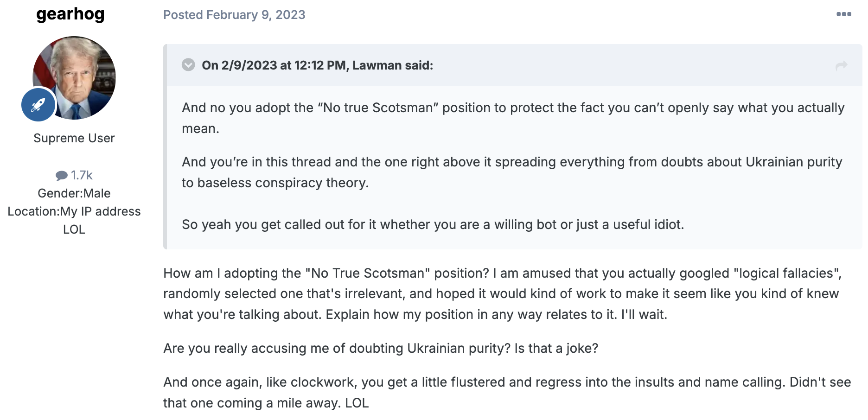Open the post options three-dots menu
868x420 pixels.
843,14
